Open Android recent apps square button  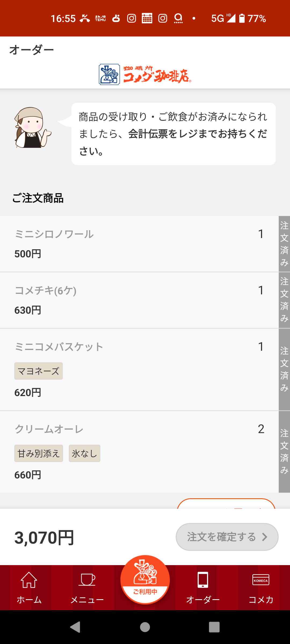[214, 627]
